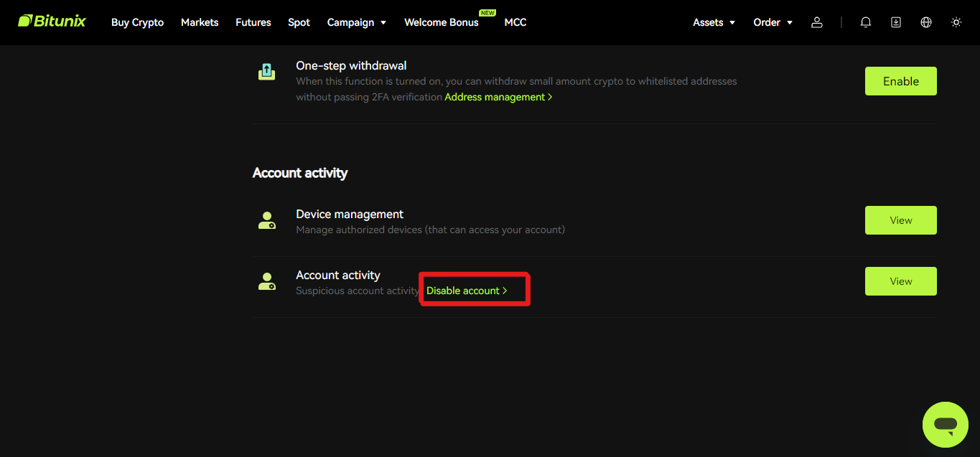Open the language globe icon

(926, 22)
